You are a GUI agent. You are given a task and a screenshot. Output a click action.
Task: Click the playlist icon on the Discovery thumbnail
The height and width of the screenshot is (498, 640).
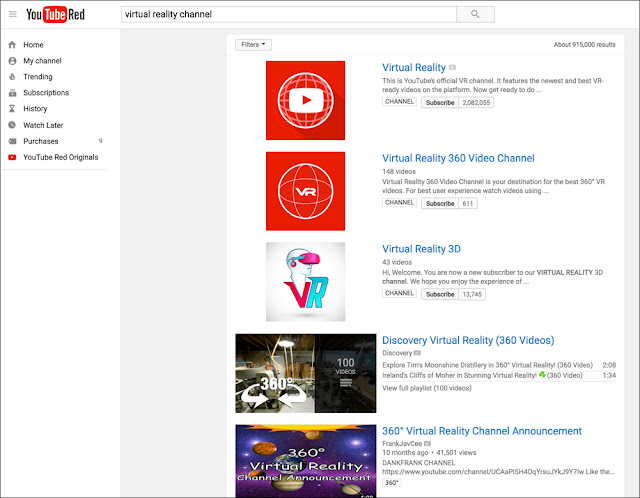point(346,382)
